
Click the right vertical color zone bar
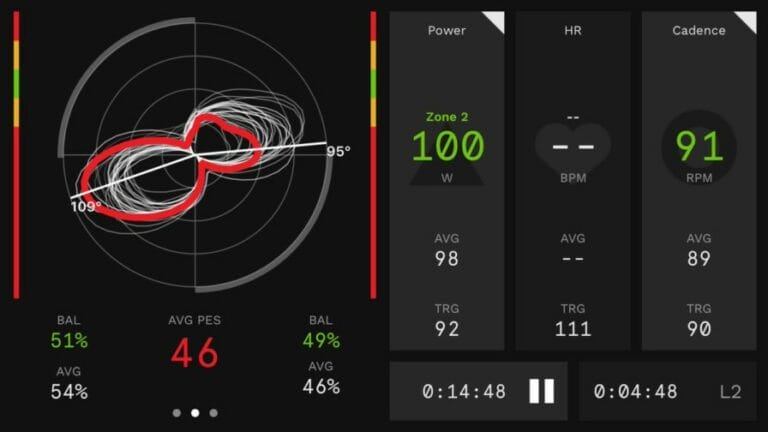coord(373,155)
